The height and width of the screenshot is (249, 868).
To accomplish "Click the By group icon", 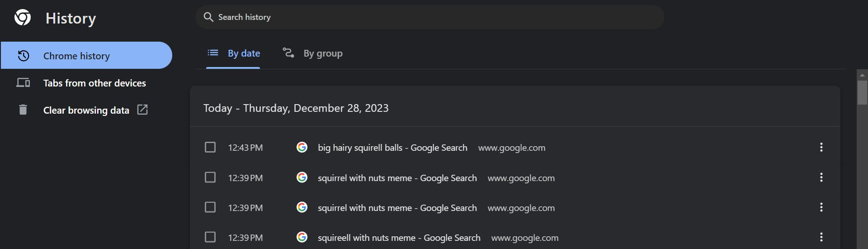I will tap(288, 53).
